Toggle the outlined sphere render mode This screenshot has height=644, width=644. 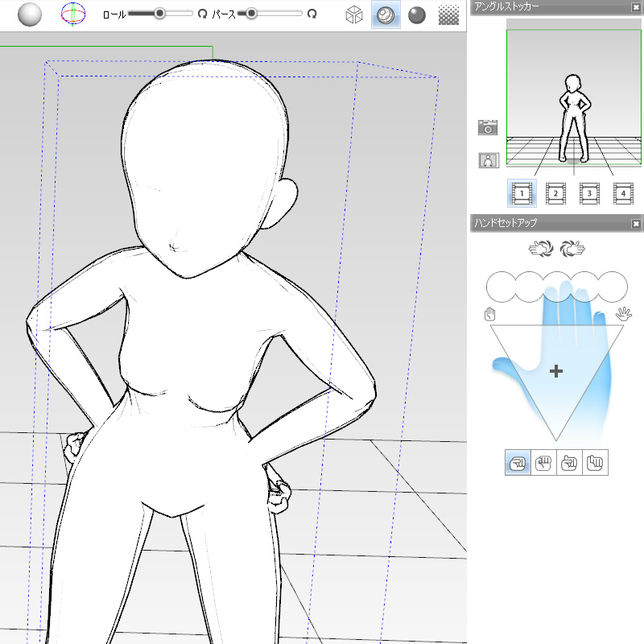click(x=385, y=14)
